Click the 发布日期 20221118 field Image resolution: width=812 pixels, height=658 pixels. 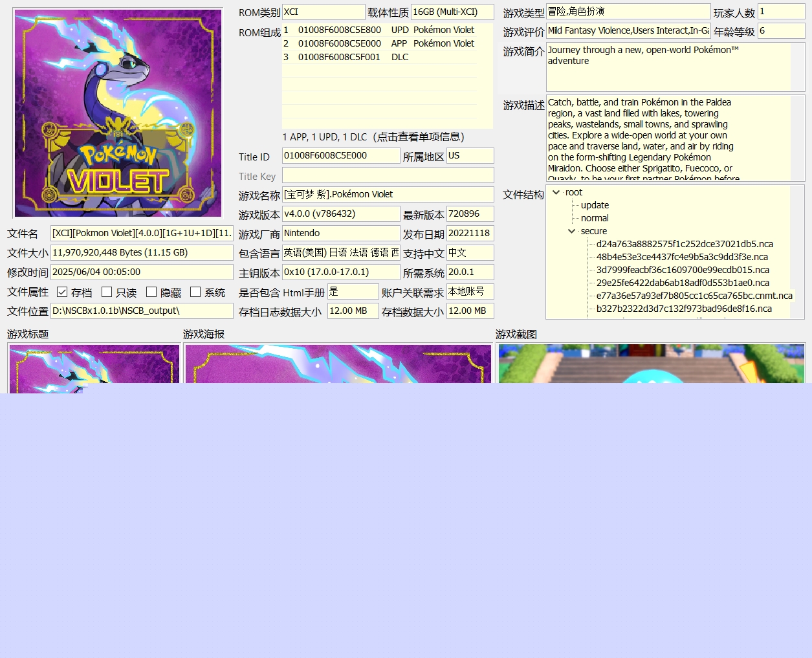[470, 234]
